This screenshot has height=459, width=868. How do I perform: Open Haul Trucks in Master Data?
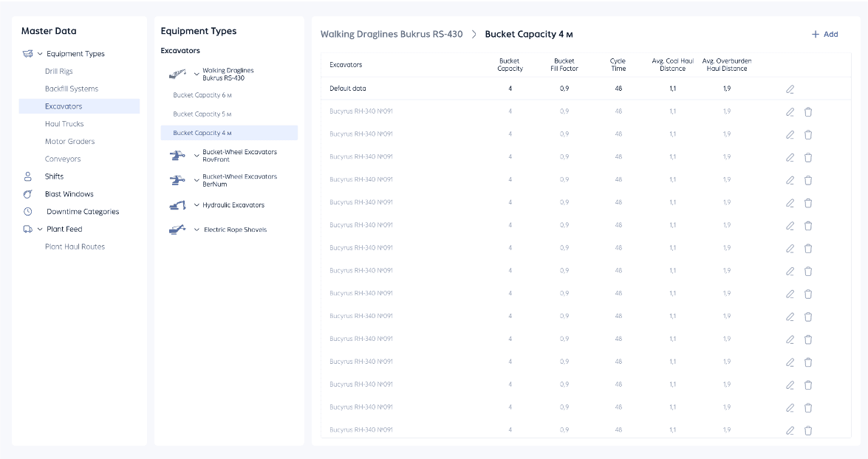tap(64, 124)
